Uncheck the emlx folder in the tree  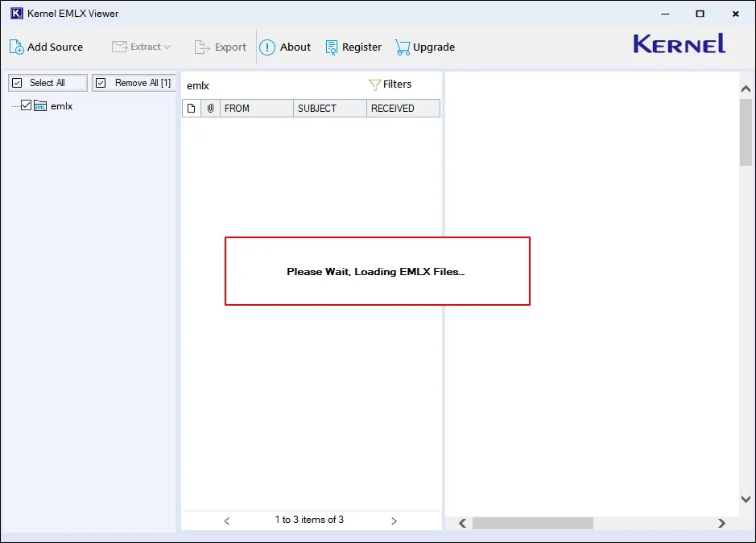[27, 105]
